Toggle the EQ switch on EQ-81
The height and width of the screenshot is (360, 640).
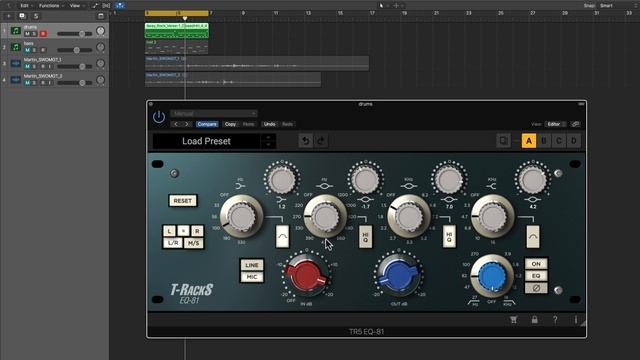click(536, 276)
